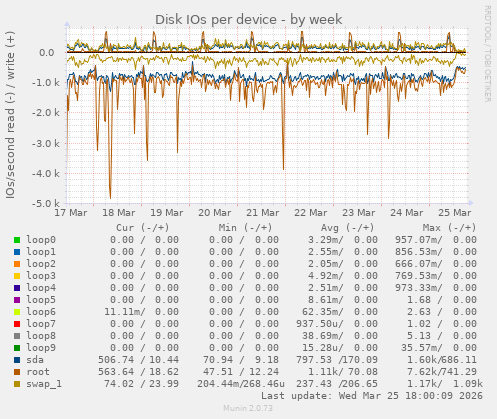Viewport: 497px width, 419px height.
Task: Select the loop7 legend label
Action: click(41, 324)
